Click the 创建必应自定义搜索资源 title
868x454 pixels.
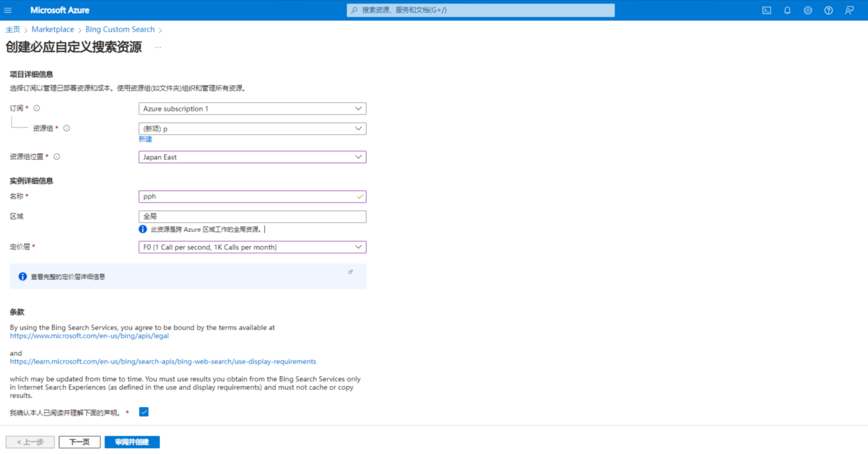pos(73,48)
